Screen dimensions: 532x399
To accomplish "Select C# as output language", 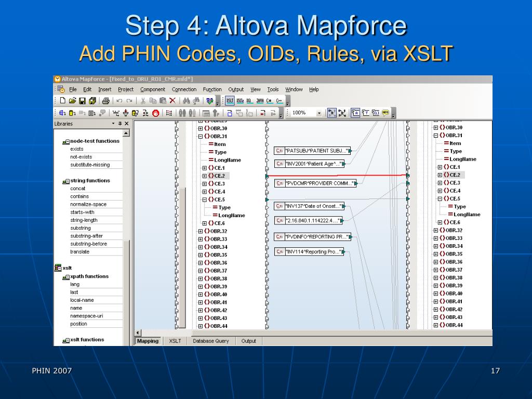I will (270, 100).
